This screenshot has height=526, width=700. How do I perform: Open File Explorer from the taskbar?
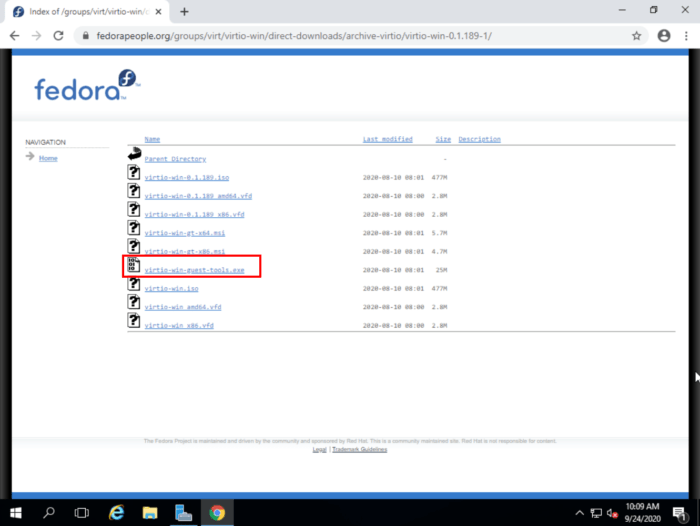150,513
